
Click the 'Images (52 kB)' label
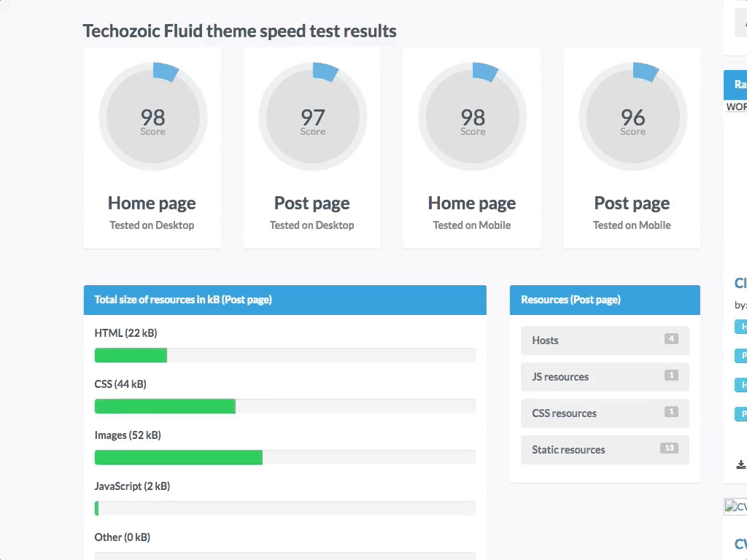pos(128,435)
